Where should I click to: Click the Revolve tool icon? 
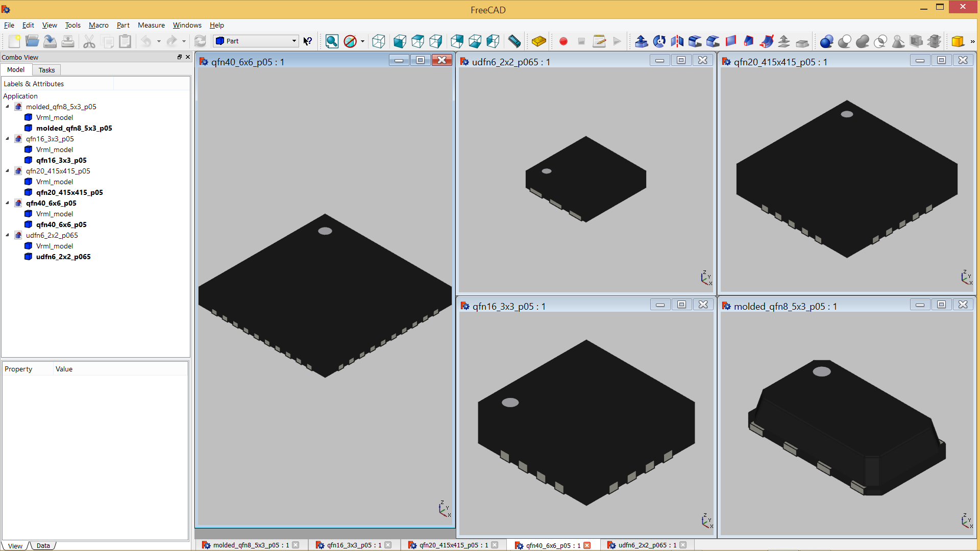point(659,41)
